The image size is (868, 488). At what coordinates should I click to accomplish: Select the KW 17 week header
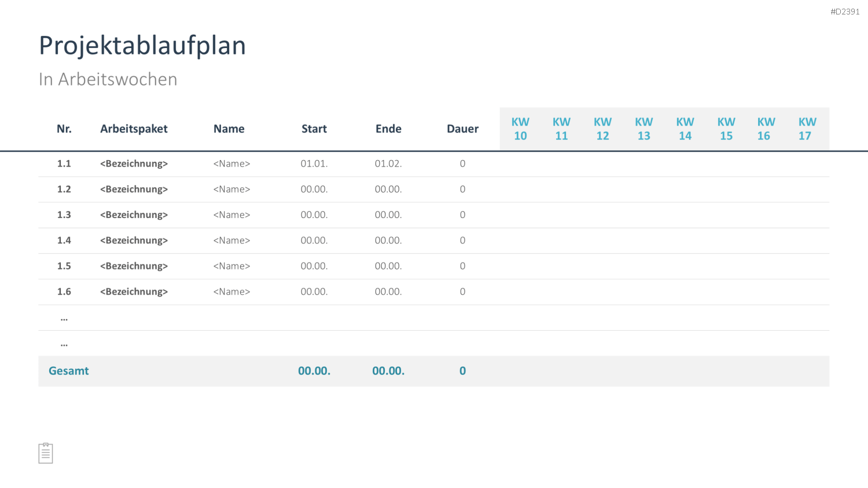point(807,129)
